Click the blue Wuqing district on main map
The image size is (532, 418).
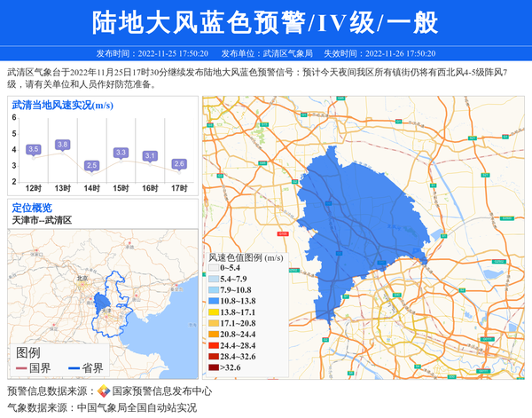(x=355, y=222)
